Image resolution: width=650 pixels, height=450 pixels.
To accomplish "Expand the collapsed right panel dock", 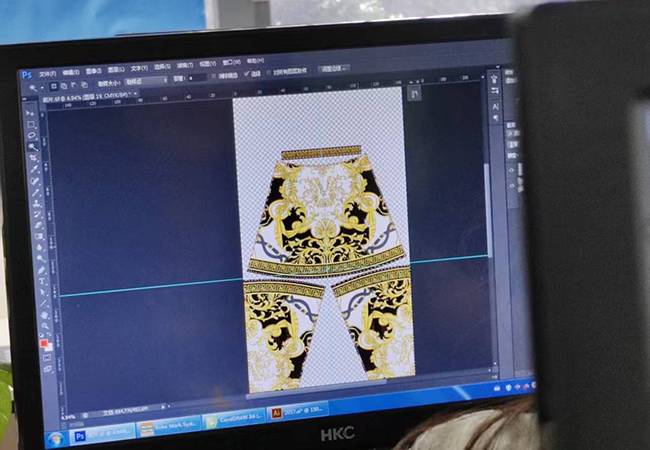I will tap(492, 75).
